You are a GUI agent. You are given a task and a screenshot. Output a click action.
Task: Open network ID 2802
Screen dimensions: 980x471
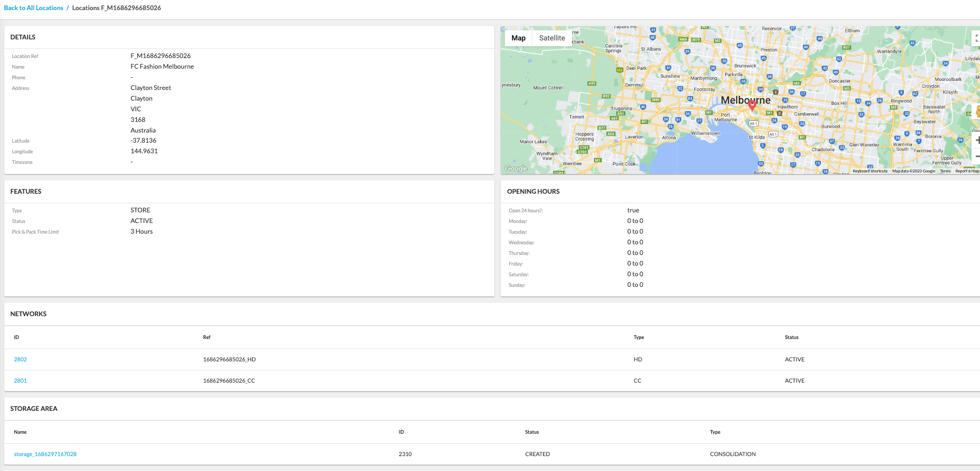point(20,359)
